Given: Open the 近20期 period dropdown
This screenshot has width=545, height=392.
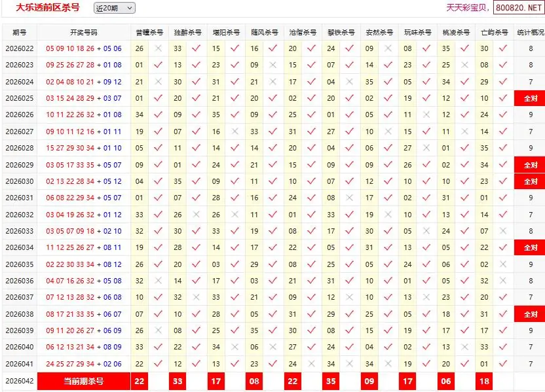Looking at the screenshot, I should (114, 8).
